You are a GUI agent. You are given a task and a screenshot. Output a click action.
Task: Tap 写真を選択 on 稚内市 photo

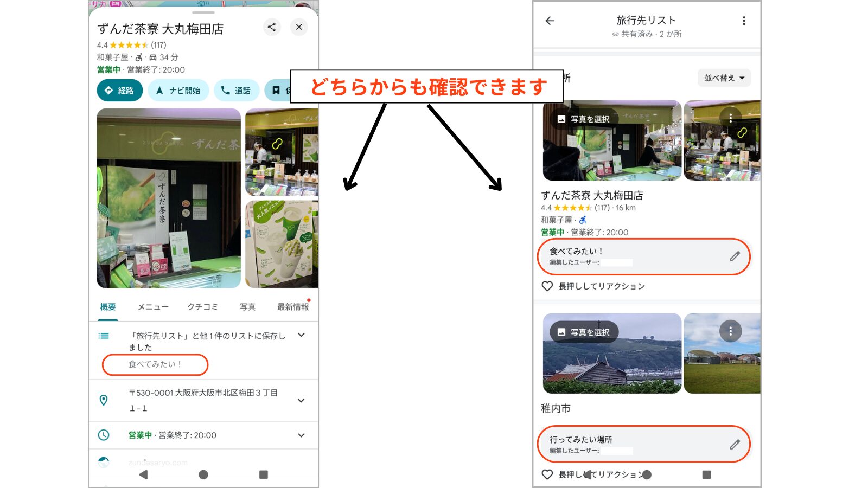[x=584, y=332]
